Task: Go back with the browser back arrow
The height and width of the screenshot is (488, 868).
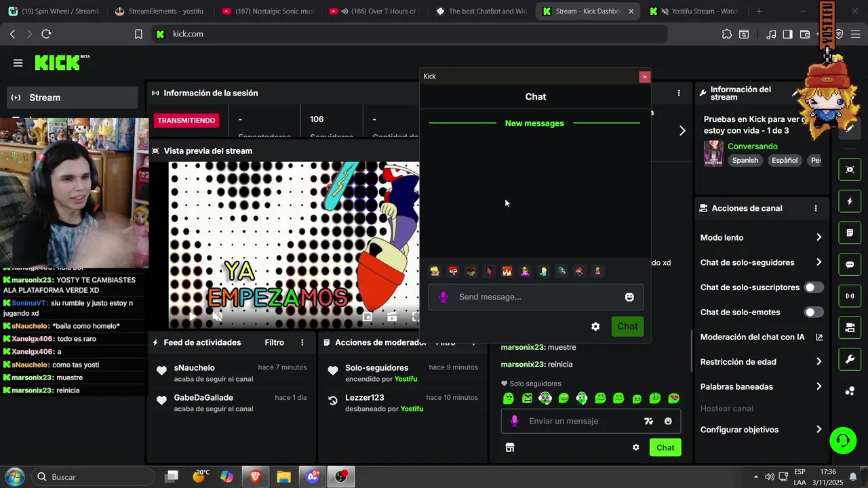Action: coord(12,34)
